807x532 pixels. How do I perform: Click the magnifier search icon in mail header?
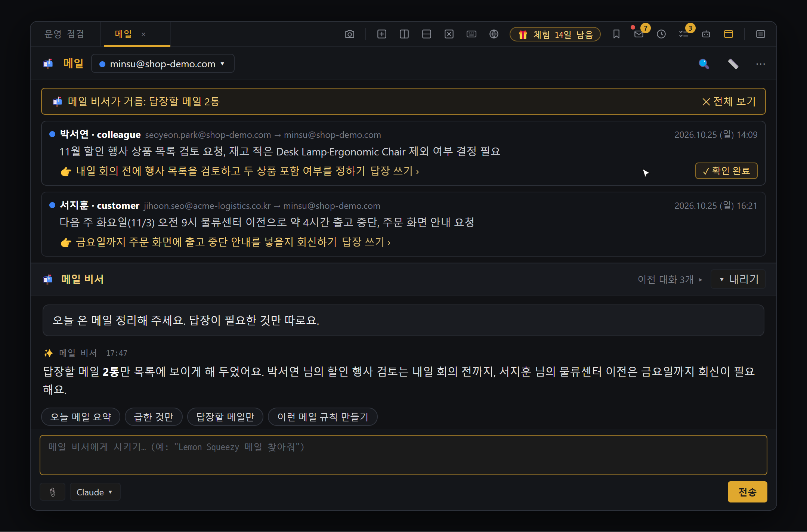[x=704, y=64]
